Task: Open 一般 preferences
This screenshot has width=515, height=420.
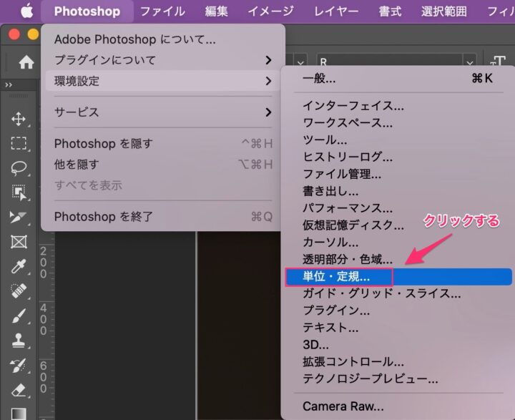Action: [398, 79]
